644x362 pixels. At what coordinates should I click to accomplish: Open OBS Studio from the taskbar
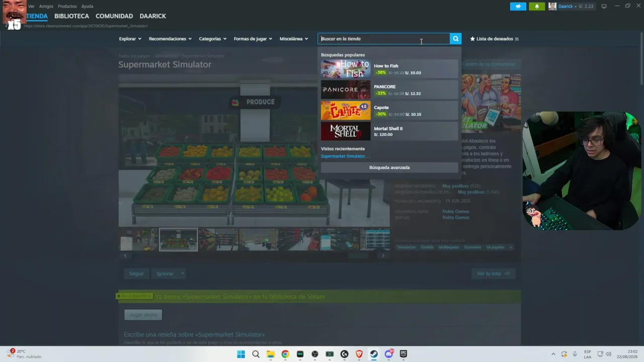tap(315, 354)
